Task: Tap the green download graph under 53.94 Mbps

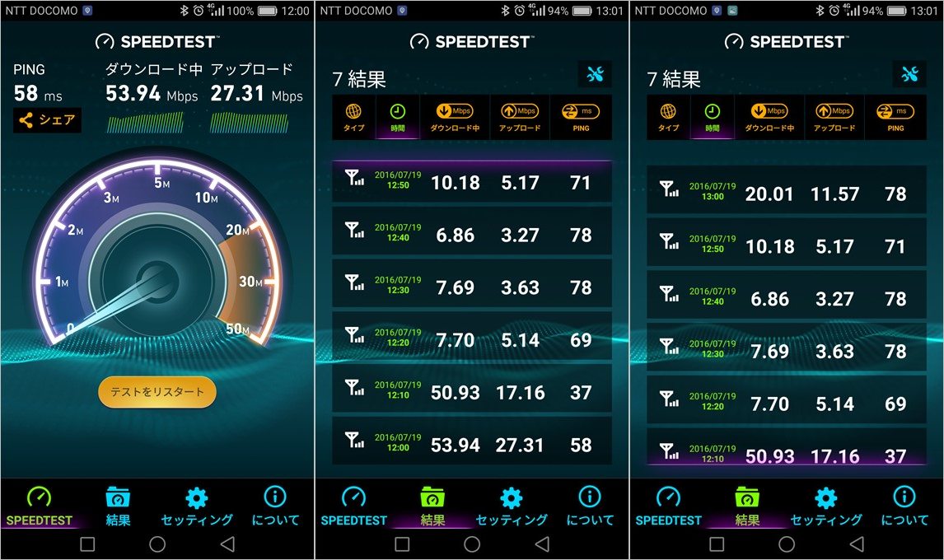Action: [x=145, y=122]
